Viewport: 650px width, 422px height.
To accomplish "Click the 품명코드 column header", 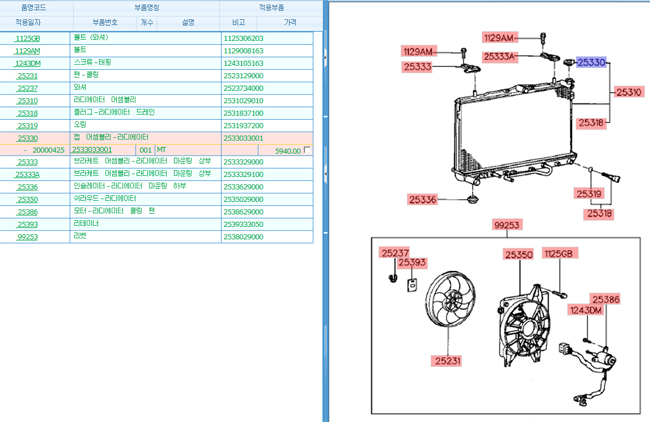I will [34, 7].
